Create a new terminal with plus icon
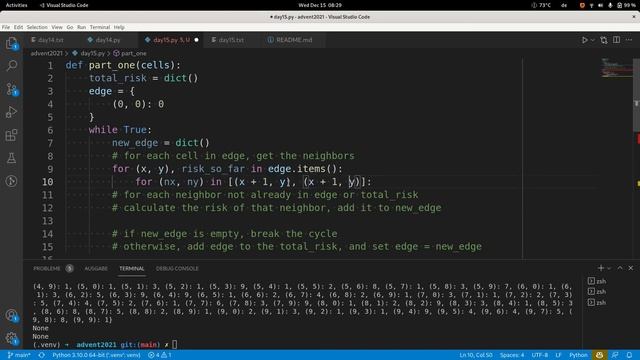This screenshot has height=360, width=640. coord(601,268)
